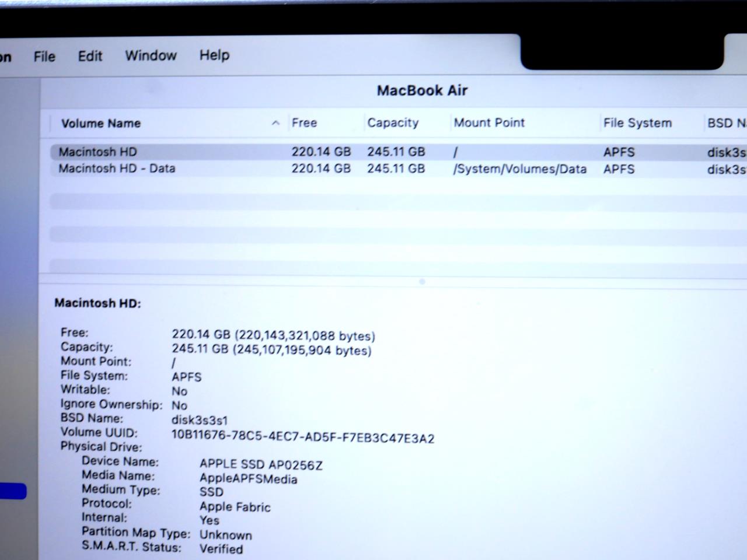Image resolution: width=747 pixels, height=560 pixels.
Task: Click APFS file system cell for Macintosh HD - Data
Action: coord(619,169)
